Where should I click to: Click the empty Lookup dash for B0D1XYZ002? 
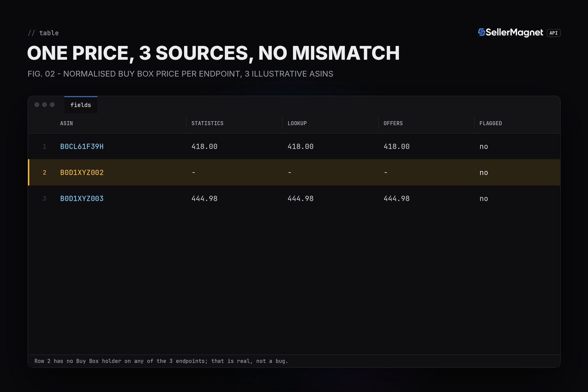290,173
